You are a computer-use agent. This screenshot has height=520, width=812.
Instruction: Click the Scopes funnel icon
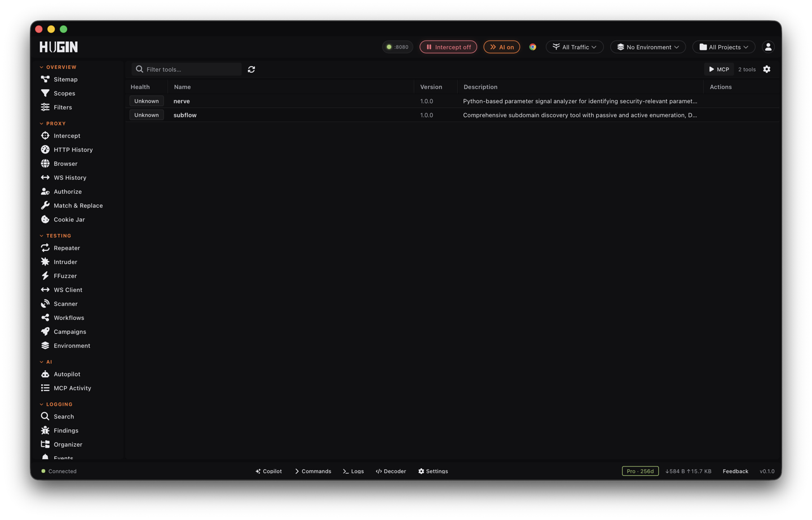point(45,93)
